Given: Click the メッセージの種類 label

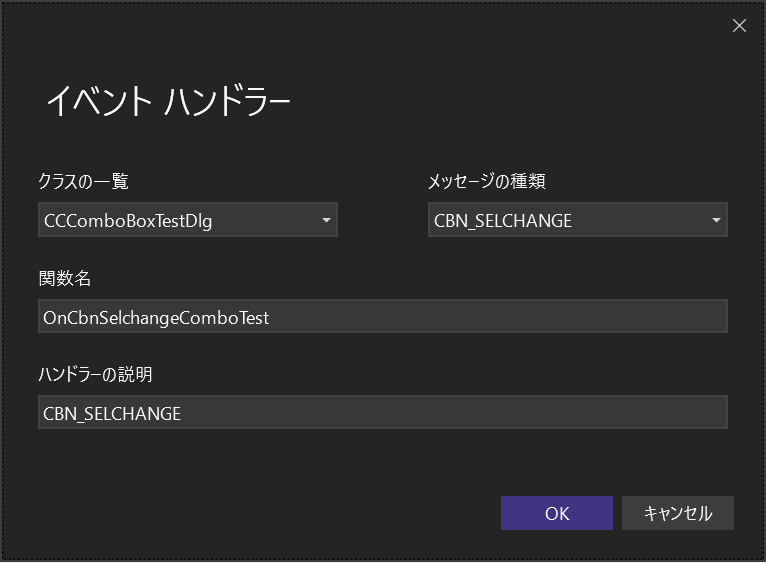Looking at the screenshot, I should point(486,181).
